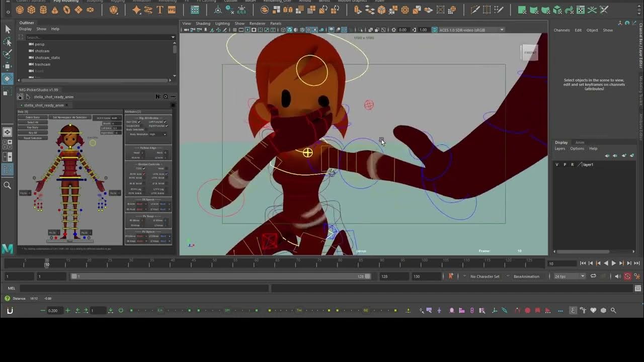Viewport: 644px width, 362px height.
Task: Open Channel Box Channels menu
Action: point(561,30)
